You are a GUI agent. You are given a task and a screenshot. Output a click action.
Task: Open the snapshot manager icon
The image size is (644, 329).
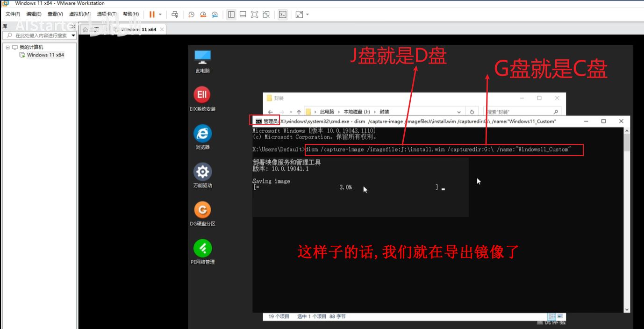click(x=215, y=14)
